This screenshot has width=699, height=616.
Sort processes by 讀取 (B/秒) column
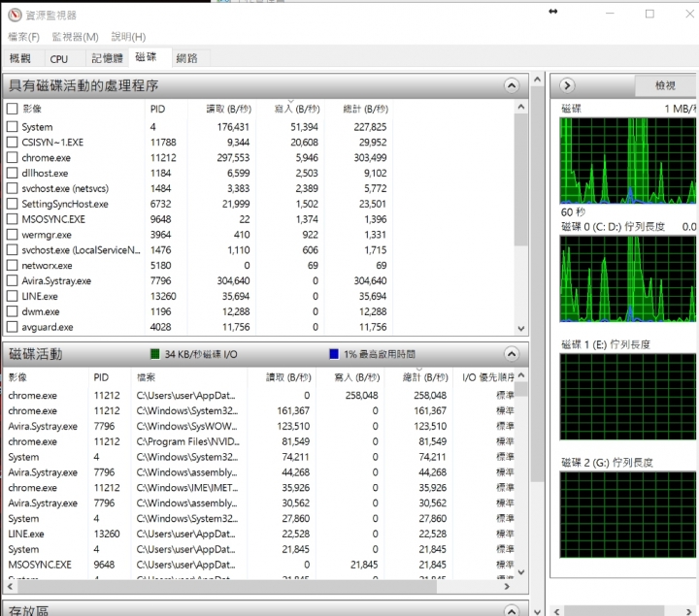pos(221,109)
